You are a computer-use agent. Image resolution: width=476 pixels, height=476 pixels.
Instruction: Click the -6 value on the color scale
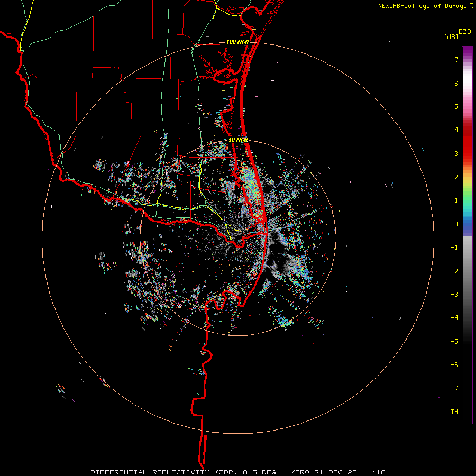pos(454,365)
